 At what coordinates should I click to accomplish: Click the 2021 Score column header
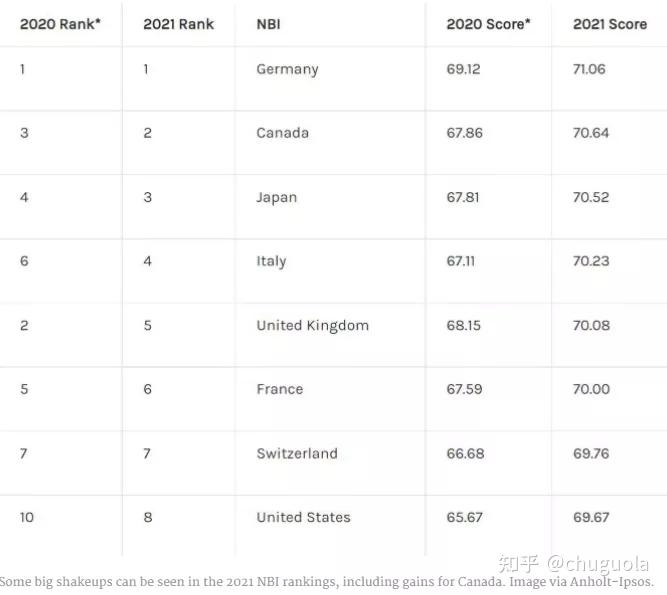coord(610,24)
